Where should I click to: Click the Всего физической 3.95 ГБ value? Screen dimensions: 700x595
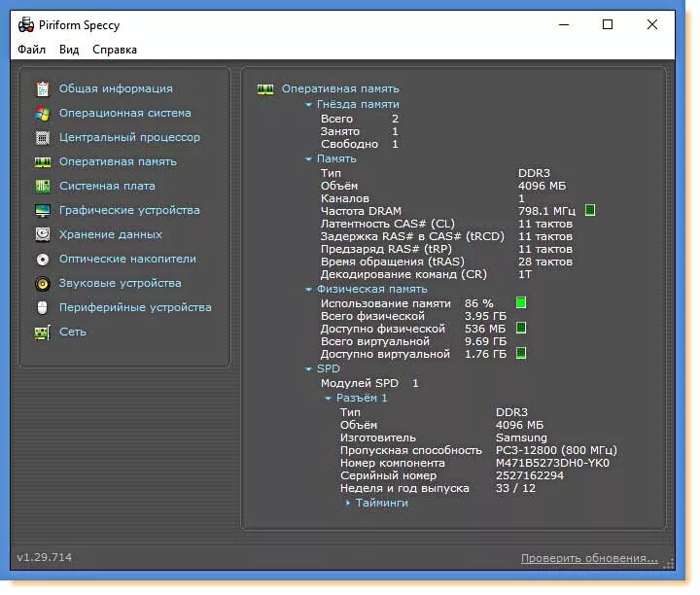[486, 316]
